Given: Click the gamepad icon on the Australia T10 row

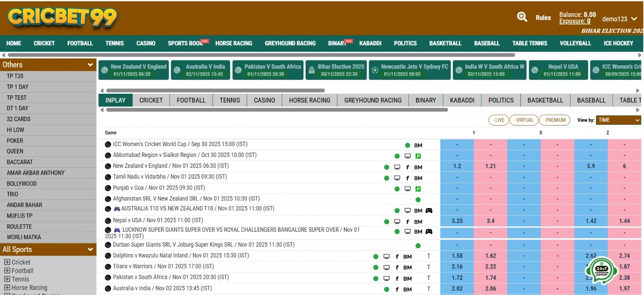Looking at the screenshot, I should (429, 210).
